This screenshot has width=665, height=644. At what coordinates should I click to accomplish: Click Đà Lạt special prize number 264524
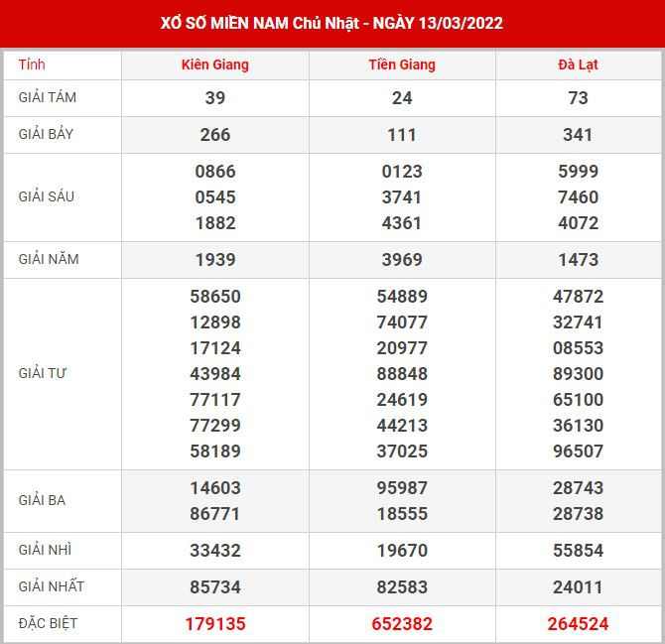click(578, 624)
